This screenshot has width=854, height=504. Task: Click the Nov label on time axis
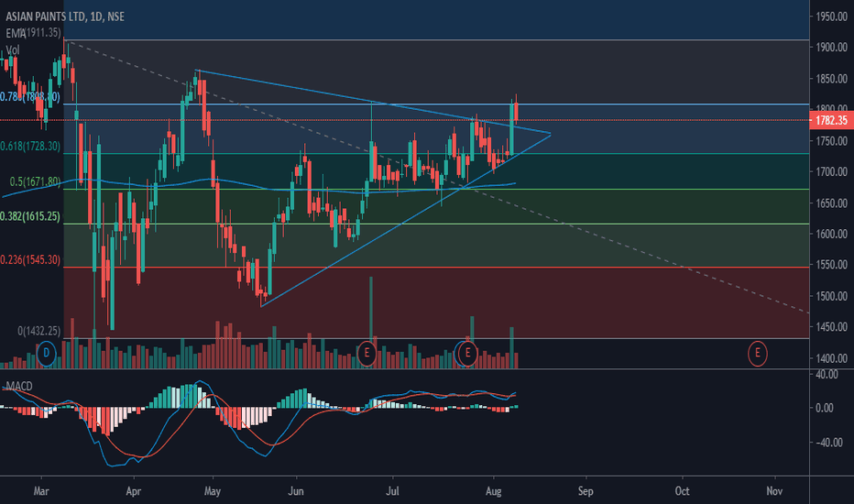(x=774, y=491)
